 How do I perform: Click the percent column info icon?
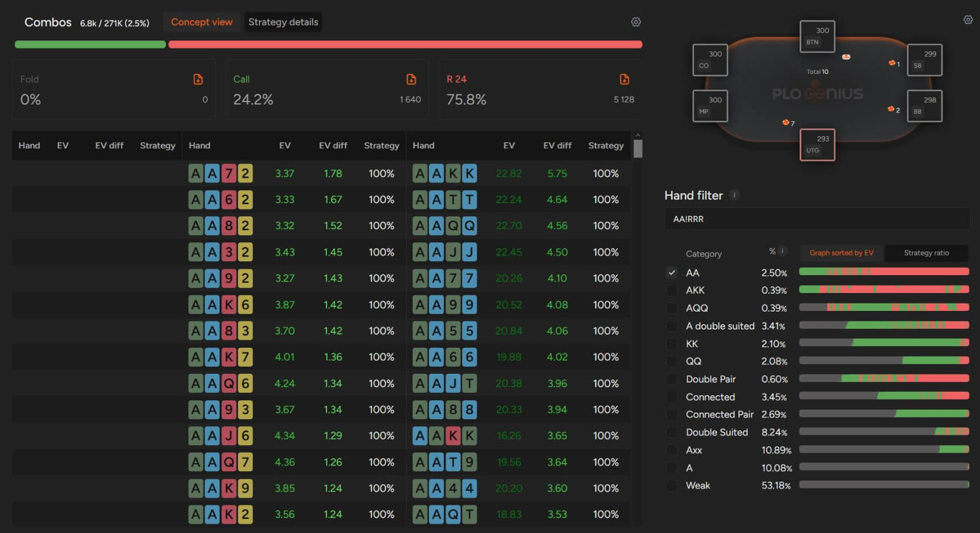(x=782, y=251)
